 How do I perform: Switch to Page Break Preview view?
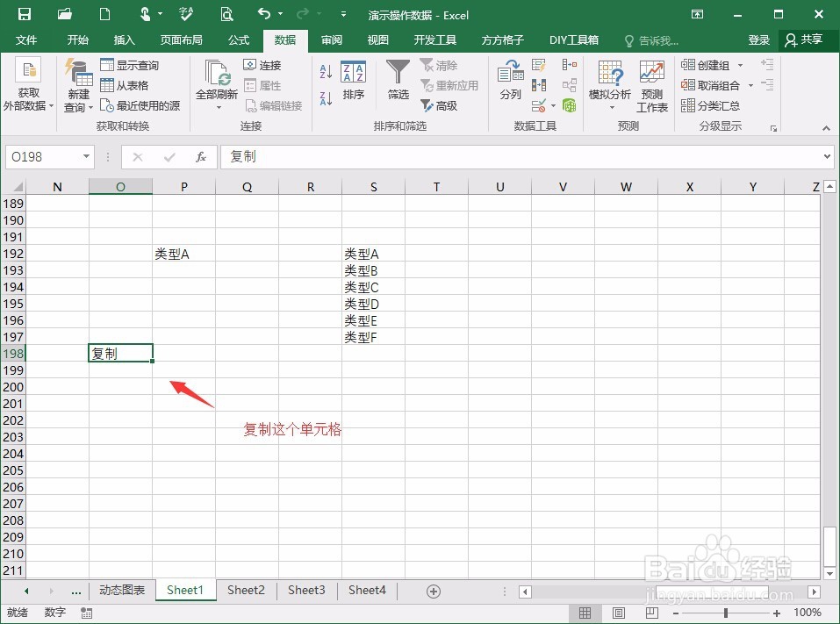[651, 613]
